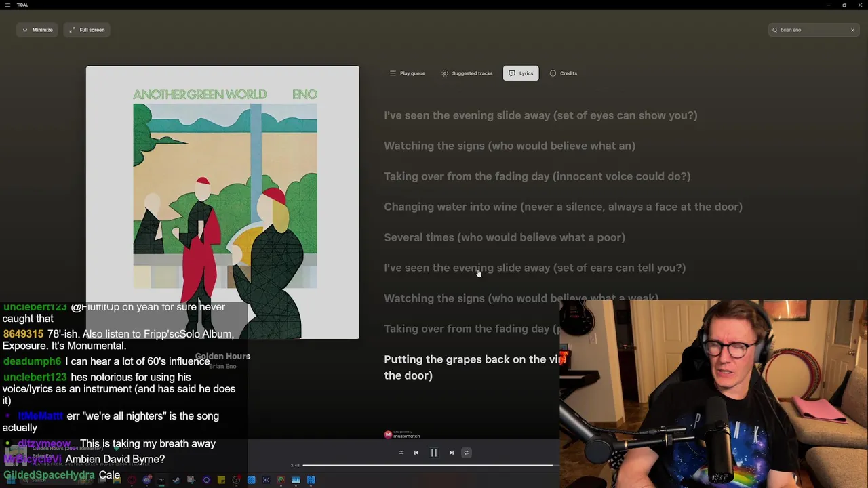Open Discord from the taskbar
Image resolution: width=868 pixels, height=488 pixels.
pyautogui.click(x=146, y=481)
